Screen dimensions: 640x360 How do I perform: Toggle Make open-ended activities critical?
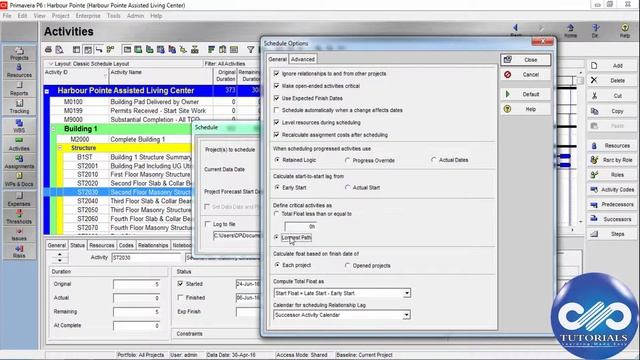coord(276,86)
